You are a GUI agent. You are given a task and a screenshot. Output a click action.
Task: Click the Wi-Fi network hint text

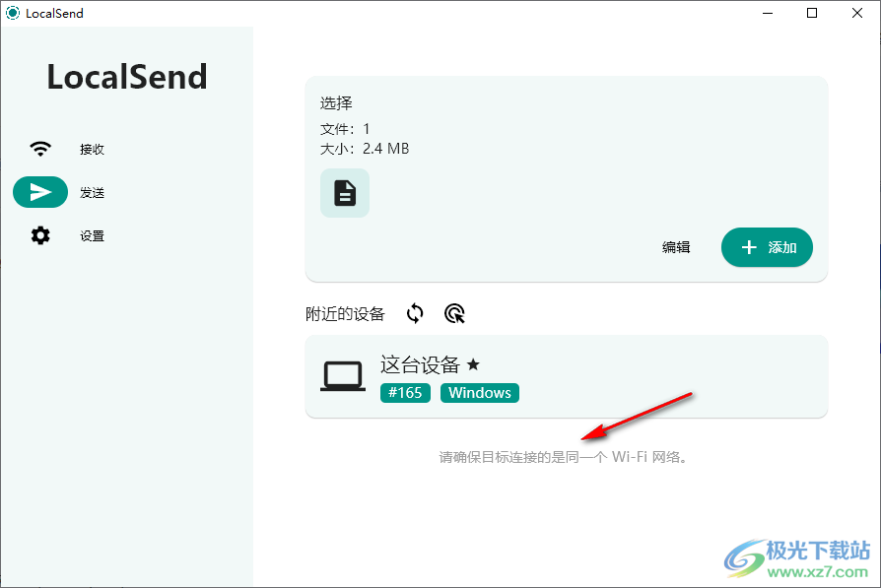click(564, 457)
